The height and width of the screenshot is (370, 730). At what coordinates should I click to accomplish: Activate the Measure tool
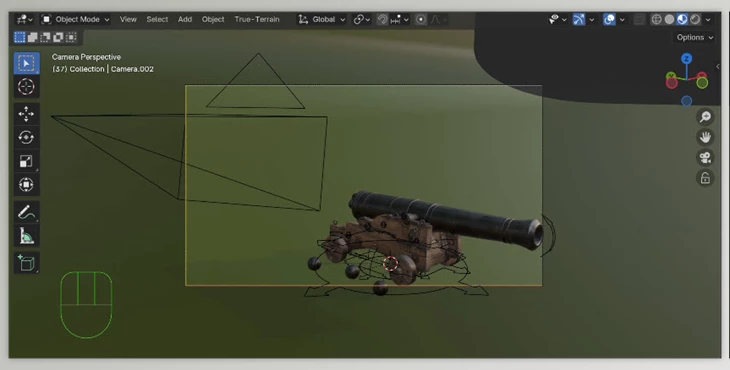pyautogui.click(x=27, y=236)
